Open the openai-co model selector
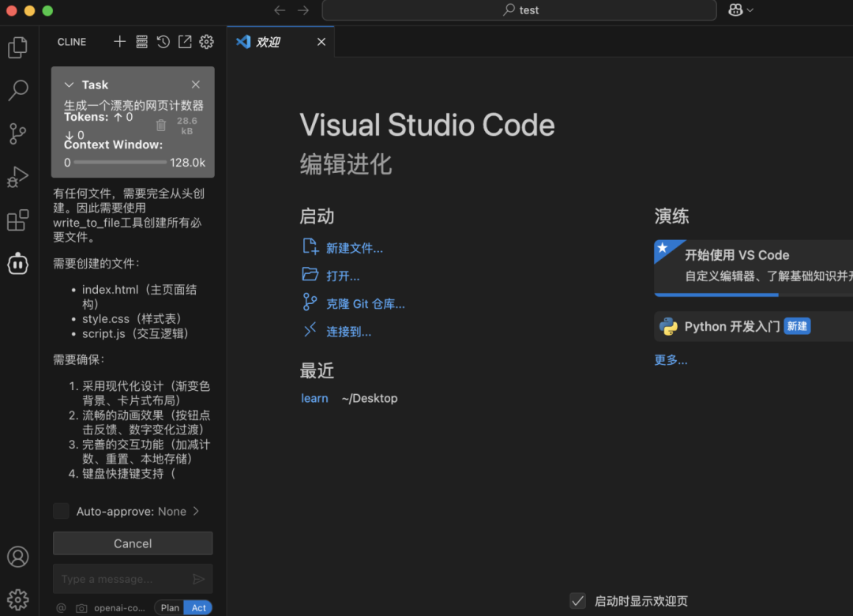This screenshot has height=616, width=853. tap(118, 607)
